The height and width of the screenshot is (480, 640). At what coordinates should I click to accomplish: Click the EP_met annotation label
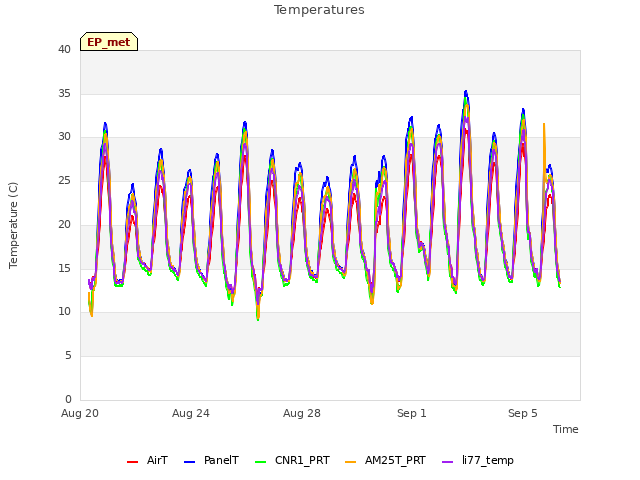click(x=109, y=42)
